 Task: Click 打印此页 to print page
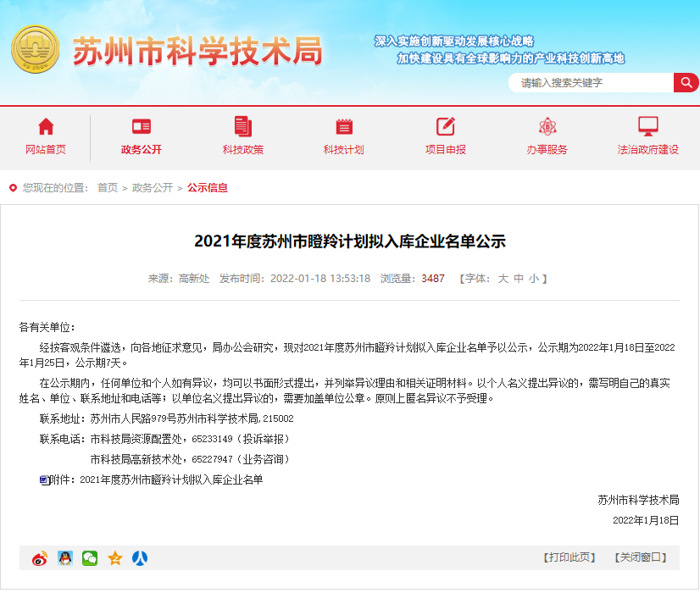(569, 557)
